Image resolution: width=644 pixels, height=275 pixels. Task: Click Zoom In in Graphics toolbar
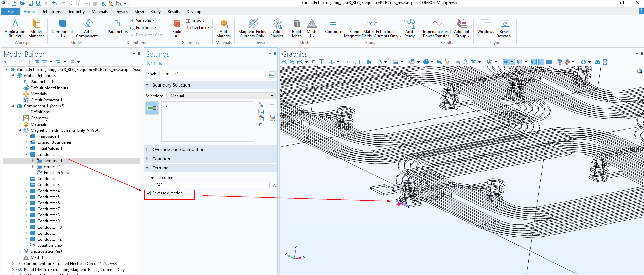(x=285, y=62)
